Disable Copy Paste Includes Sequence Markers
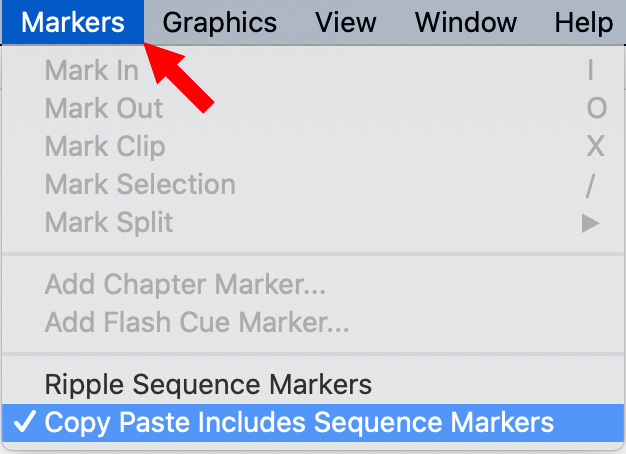 pos(299,422)
